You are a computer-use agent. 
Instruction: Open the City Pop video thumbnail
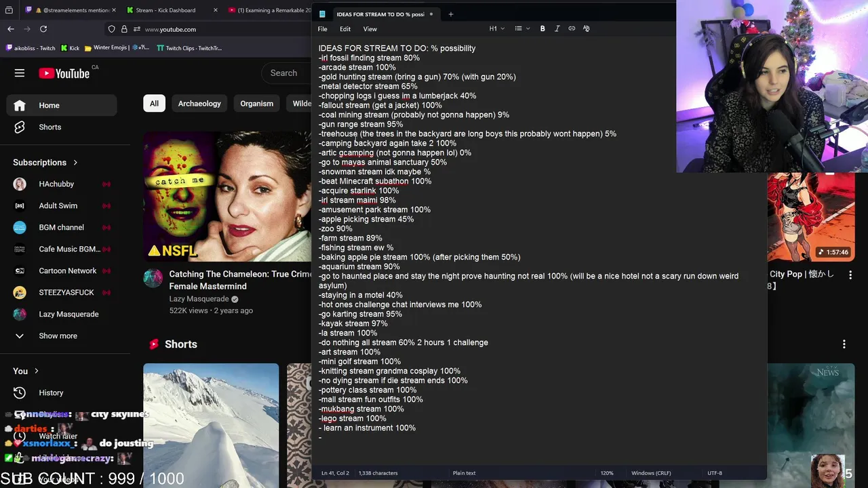pos(811,217)
